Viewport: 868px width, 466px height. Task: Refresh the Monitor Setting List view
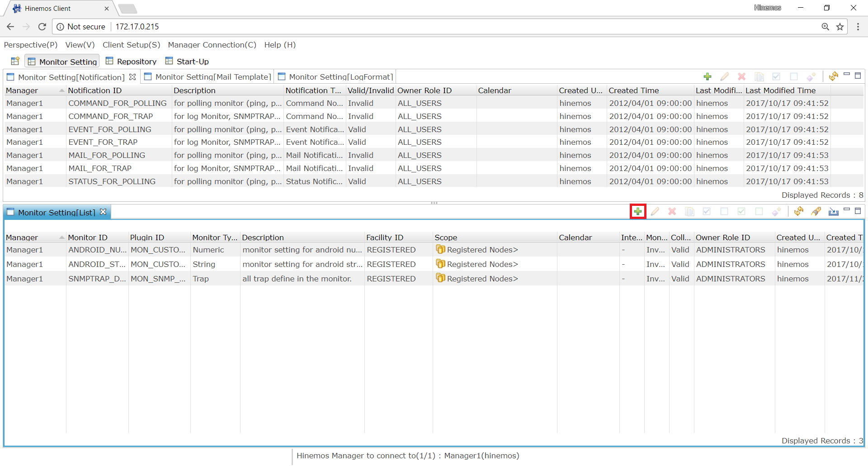798,211
